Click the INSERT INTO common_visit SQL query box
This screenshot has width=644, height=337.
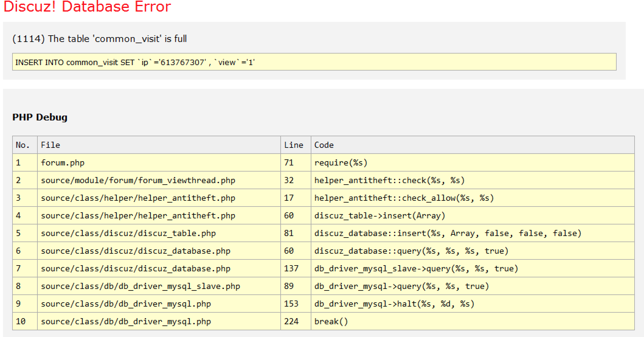click(x=314, y=62)
